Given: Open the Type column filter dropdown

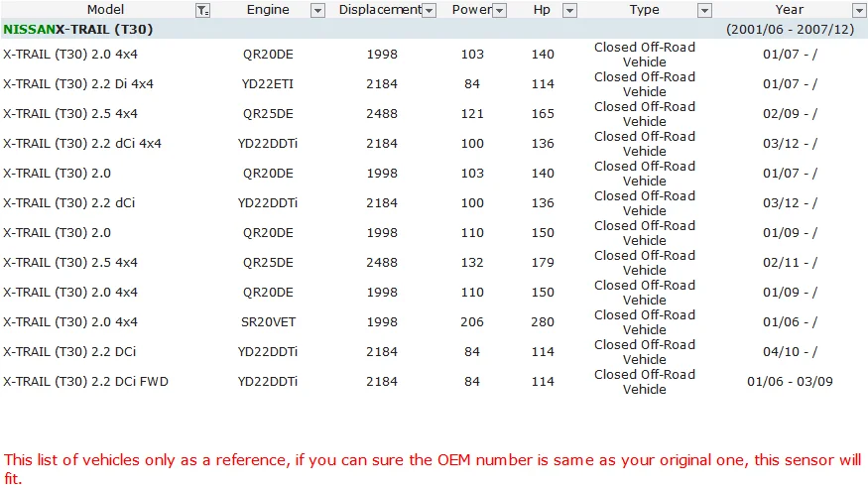Looking at the screenshot, I should (704, 10).
